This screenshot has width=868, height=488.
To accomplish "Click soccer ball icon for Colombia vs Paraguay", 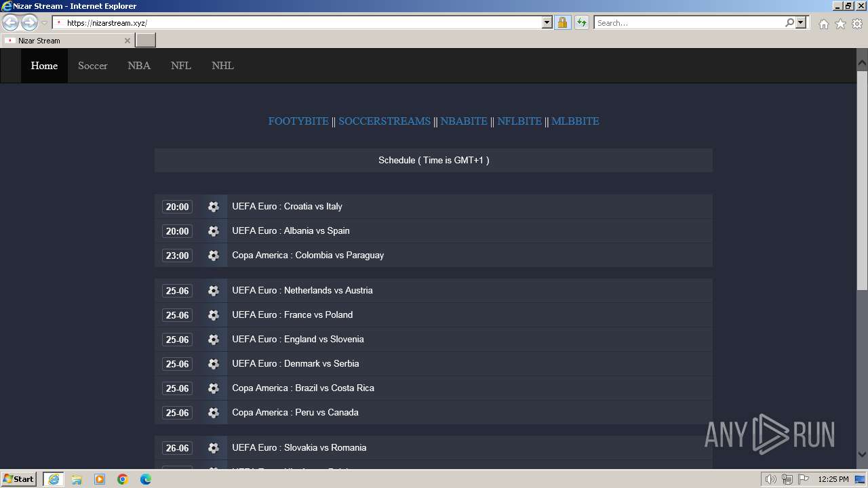I will click(214, 256).
